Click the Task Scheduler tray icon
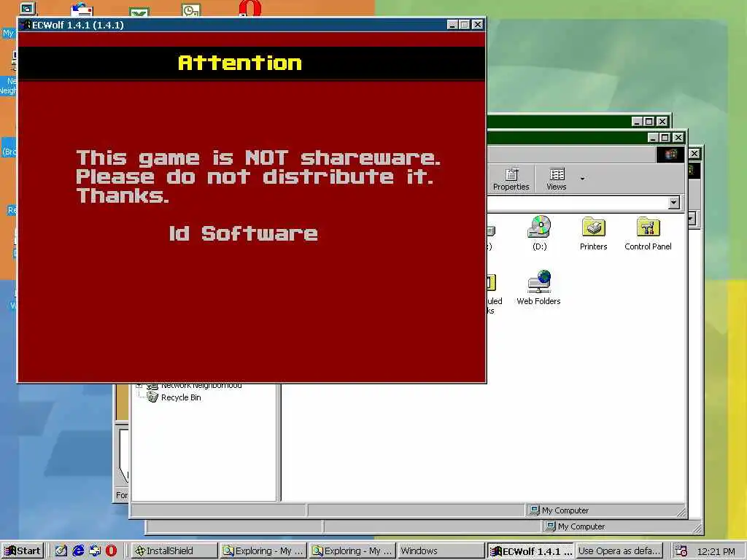The height and width of the screenshot is (560, 747). pos(681,551)
